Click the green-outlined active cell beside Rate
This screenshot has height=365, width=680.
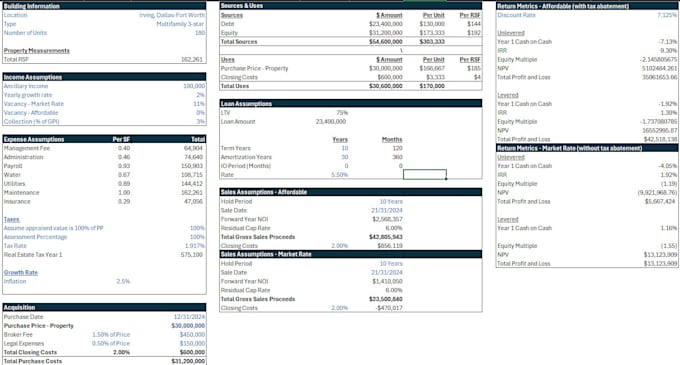click(x=425, y=174)
